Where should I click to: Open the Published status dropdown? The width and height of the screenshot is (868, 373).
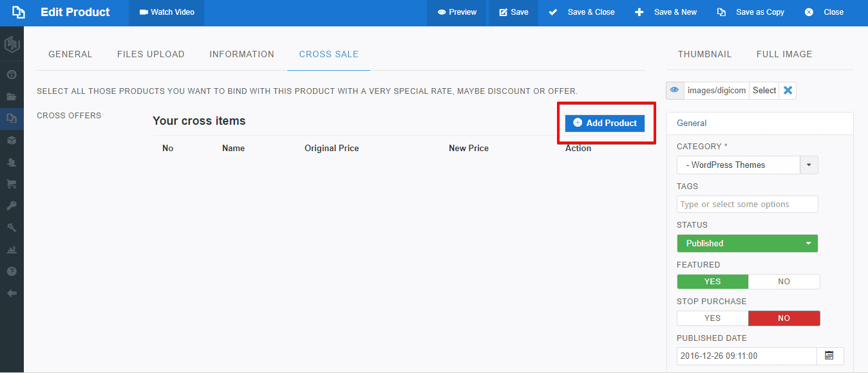(x=747, y=244)
